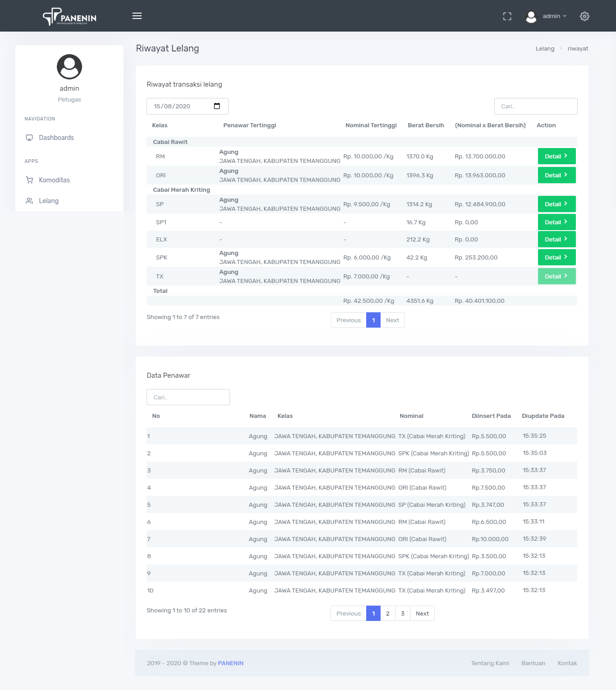Open the Tentang Kami footer link
The width and height of the screenshot is (616, 690).
490,663
